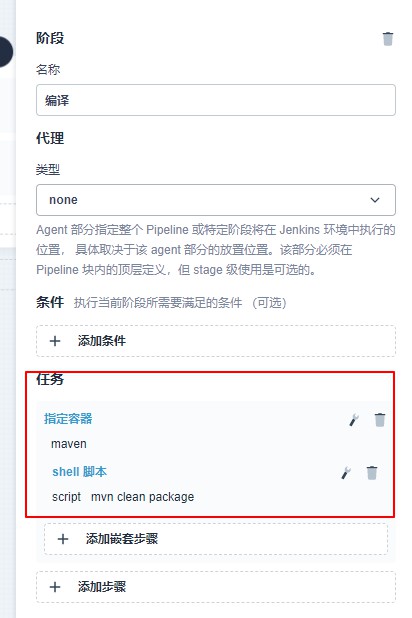
Task: Select the mvn clean package script text
Action: coord(143,497)
